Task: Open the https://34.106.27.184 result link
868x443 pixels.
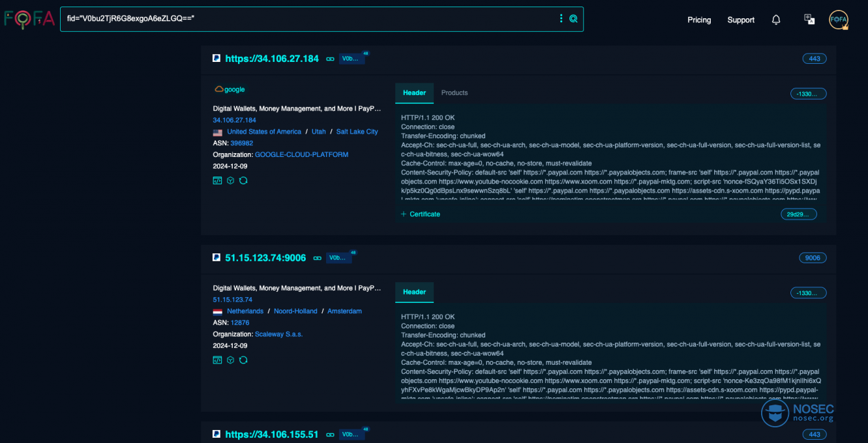Action: (272, 59)
